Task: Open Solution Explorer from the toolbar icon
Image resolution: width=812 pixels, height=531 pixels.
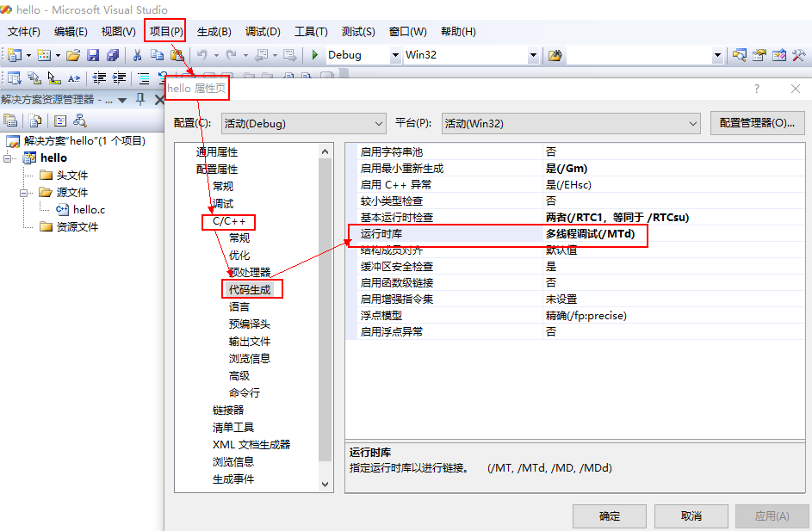Action: click(x=740, y=55)
